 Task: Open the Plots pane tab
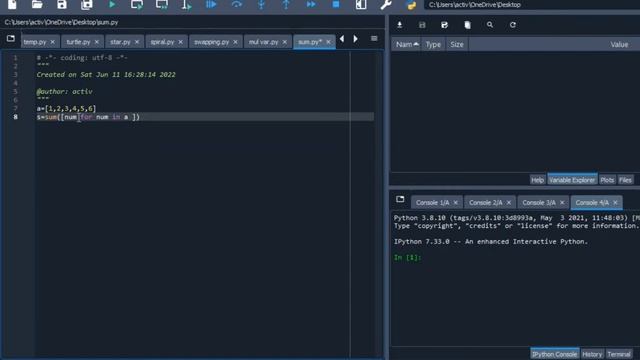(x=607, y=180)
